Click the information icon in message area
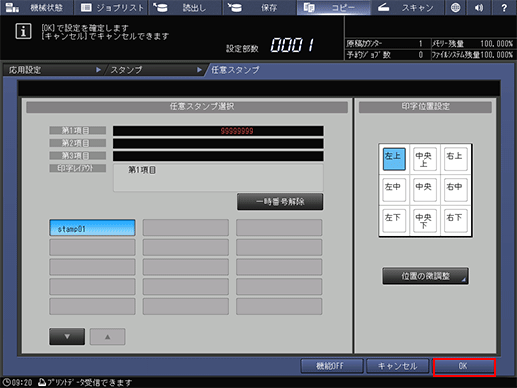This screenshot has width=517, height=388. coord(23,31)
